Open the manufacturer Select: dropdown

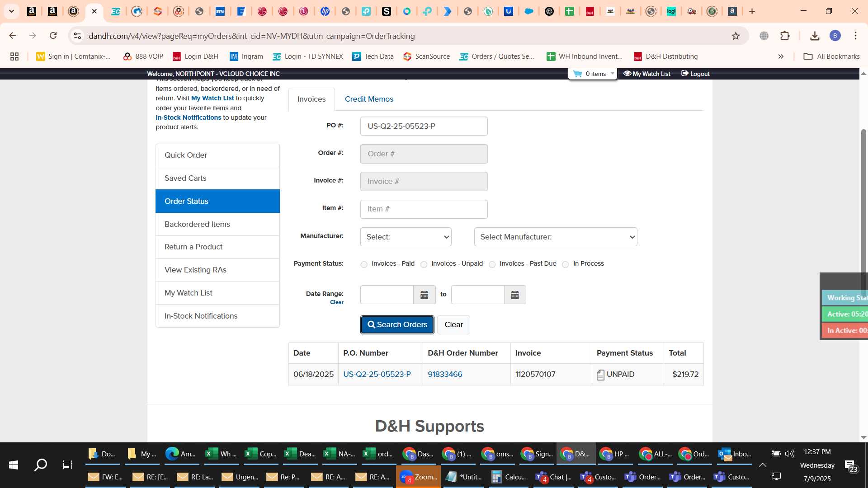(406, 237)
